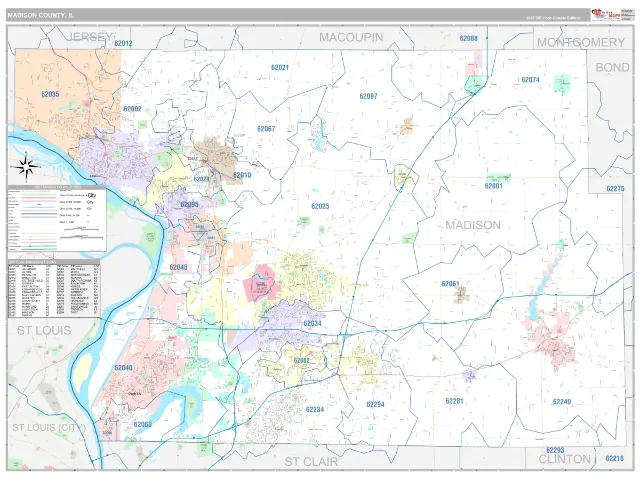Click ZIP code label 62275
The image size is (640, 480).
615,189
